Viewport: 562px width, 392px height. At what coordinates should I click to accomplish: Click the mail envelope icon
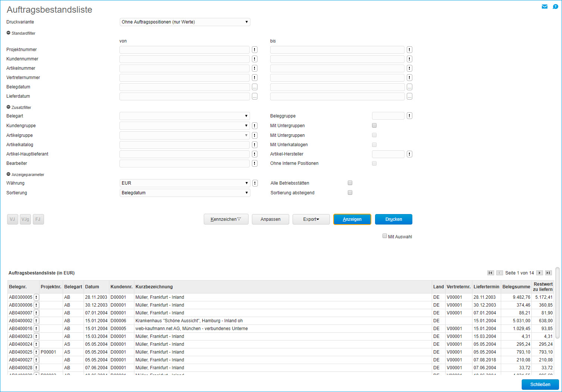point(544,7)
